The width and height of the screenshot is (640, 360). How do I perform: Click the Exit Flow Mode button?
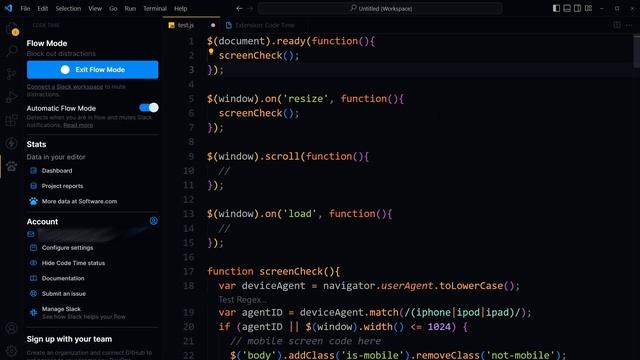click(93, 70)
